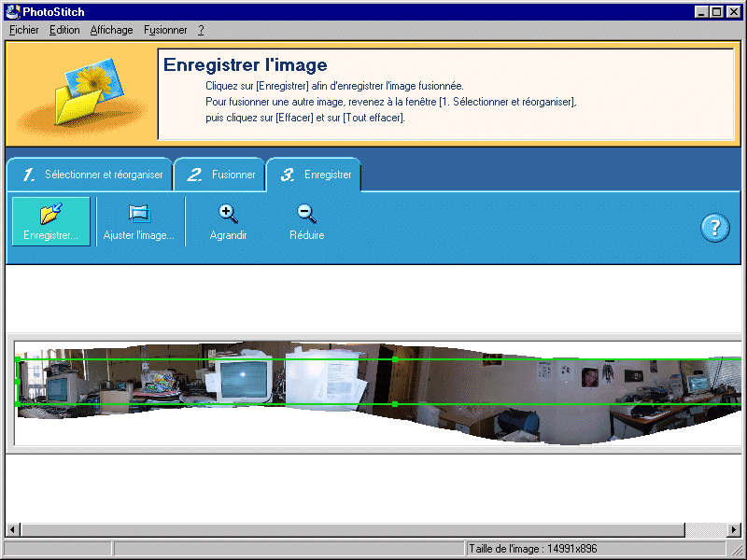This screenshot has height=560, width=747.
Task: Maximize the PhotoStitch window
Action: coord(716,11)
